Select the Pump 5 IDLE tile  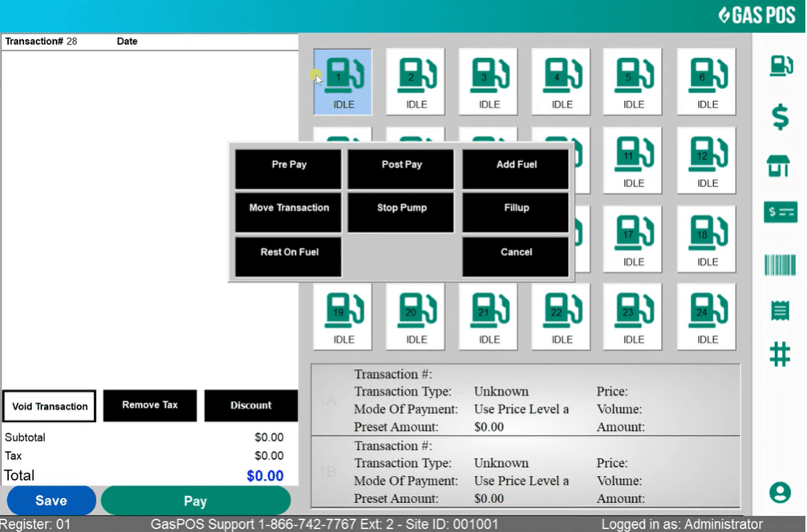tap(633, 80)
